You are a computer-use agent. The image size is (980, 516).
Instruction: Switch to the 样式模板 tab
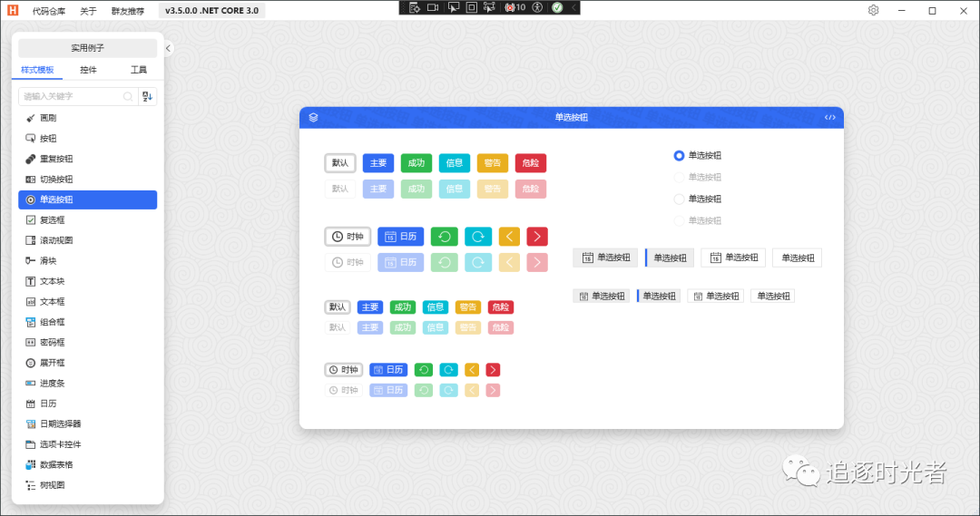pyautogui.click(x=37, y=70)
